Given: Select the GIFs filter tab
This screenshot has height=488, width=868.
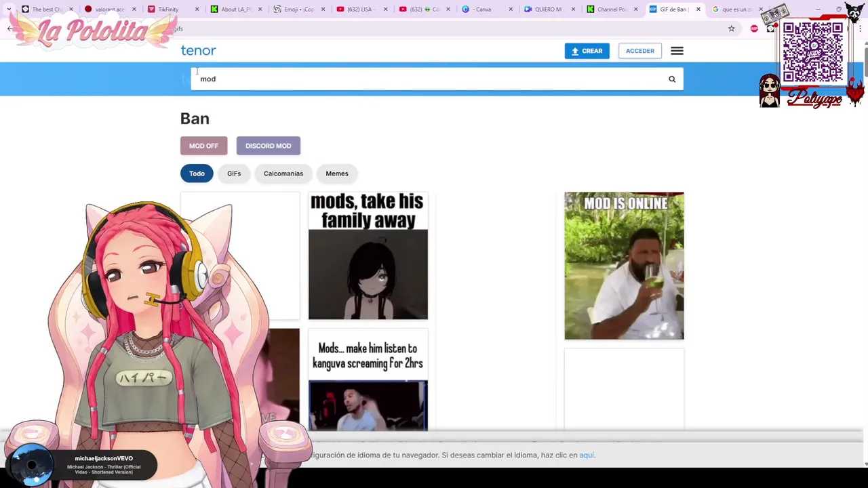Looking at the screenshot, I should [234, 174].
